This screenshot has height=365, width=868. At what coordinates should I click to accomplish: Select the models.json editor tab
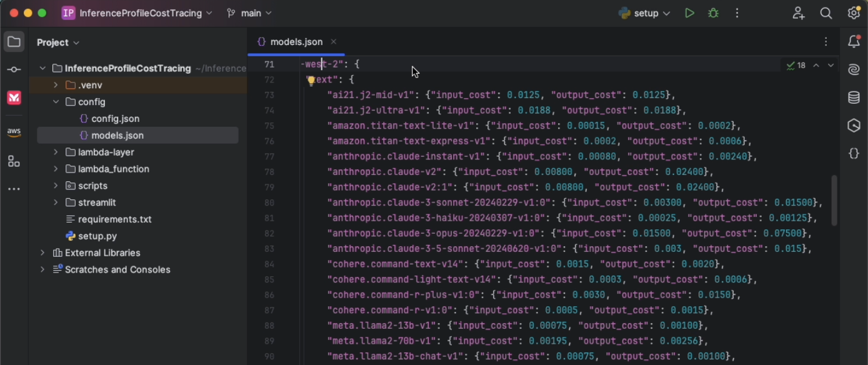click(x=296, y=42)
